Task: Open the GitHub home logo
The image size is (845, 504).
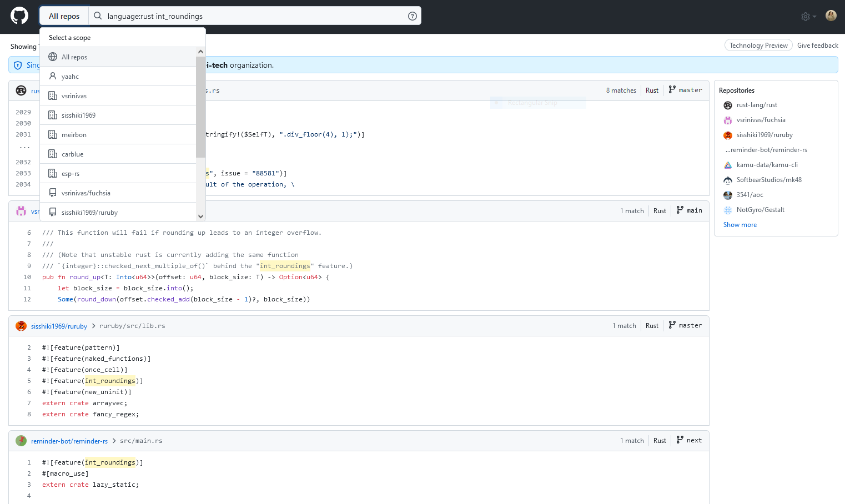Action: (19, 16)
